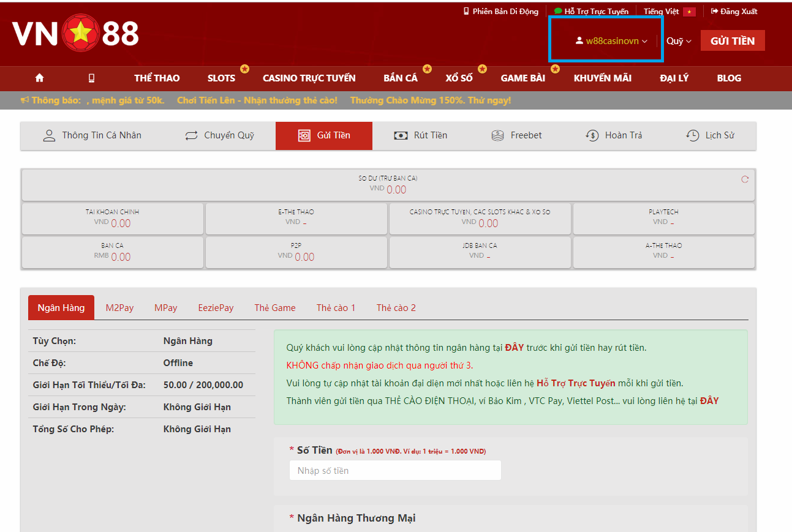Image resolution: width=792 pixels, height=532 pixels.
Task: Open THỂ THAO menu
Action: click(x=157, y=78)
